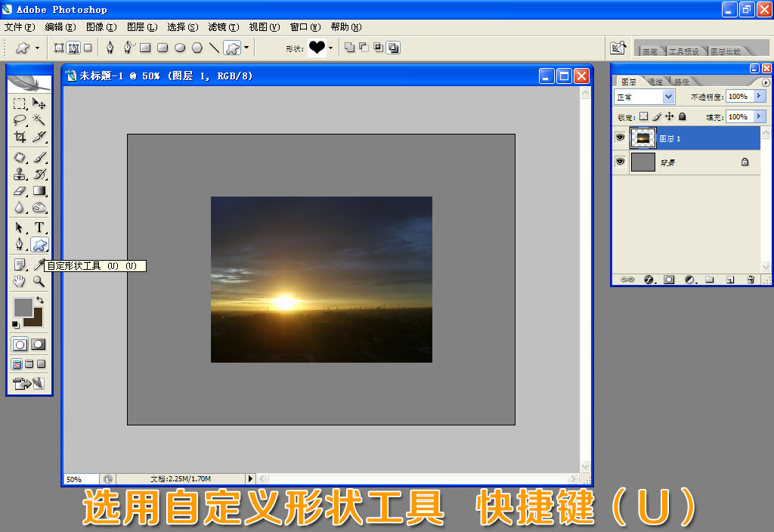Open the Layers palette flyout menu

766,82
